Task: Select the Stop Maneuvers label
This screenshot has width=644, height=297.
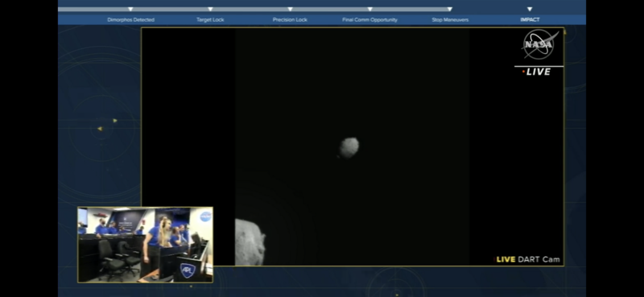Action: (x=450, y=19)
